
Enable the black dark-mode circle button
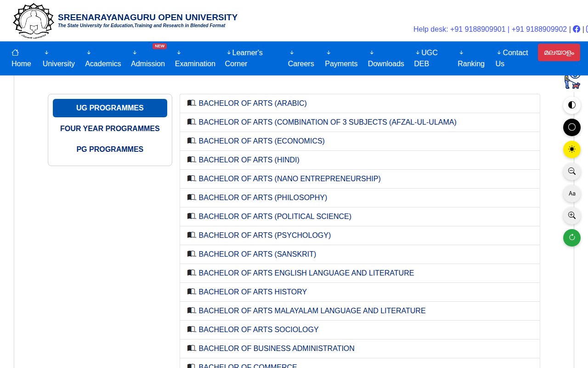point(572,127)
